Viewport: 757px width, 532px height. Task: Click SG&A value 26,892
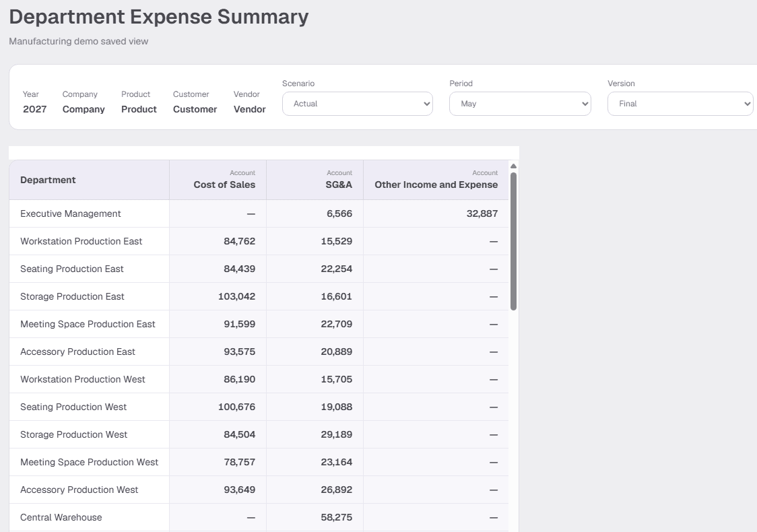(x=337, y=490)
